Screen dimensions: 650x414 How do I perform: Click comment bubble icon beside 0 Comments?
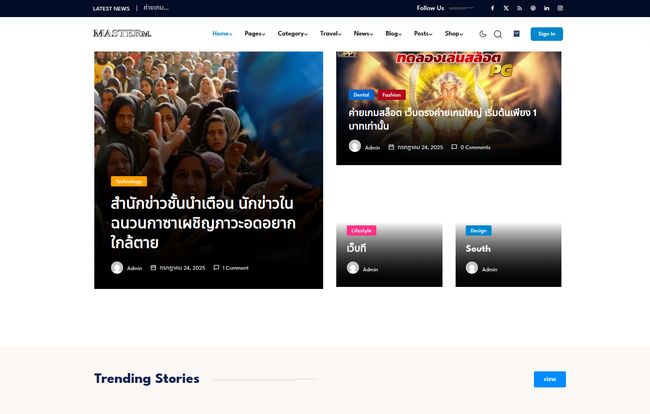[x=454, y=147]
